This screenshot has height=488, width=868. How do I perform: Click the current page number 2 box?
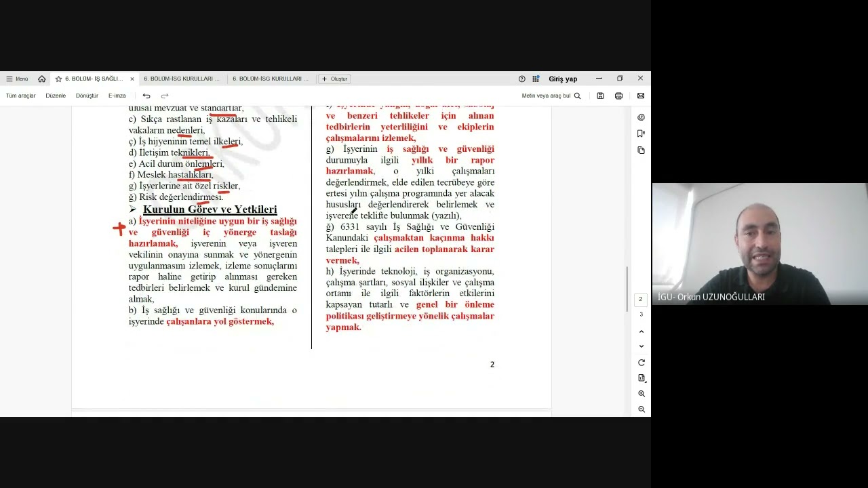[641, 300]
